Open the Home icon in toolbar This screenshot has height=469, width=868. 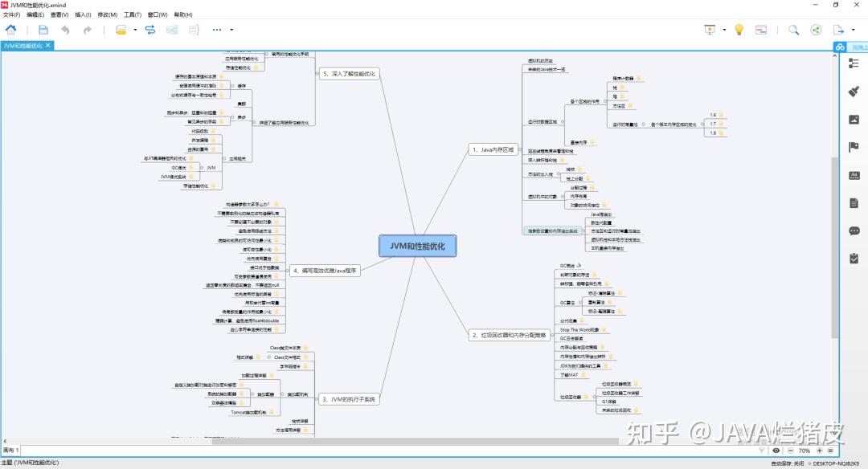tap(10, 30)
